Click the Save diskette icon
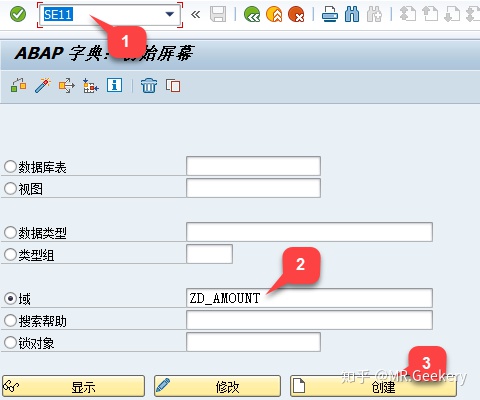Viewport: 480px width, 400px height. [x=218, y=15]
